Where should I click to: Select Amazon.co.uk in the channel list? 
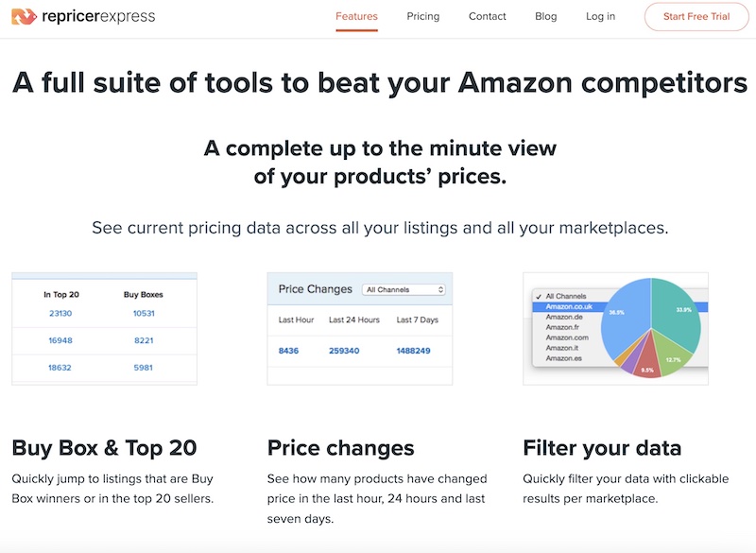tap(569, 306)
